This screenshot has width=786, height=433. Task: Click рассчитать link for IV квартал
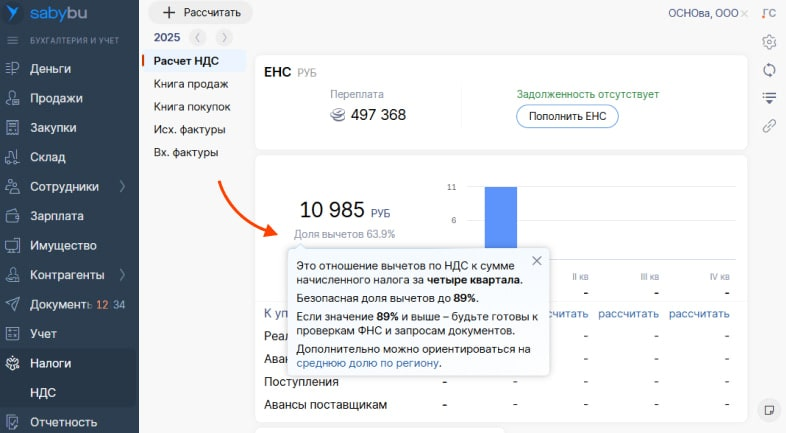click(x=699, y=314)
